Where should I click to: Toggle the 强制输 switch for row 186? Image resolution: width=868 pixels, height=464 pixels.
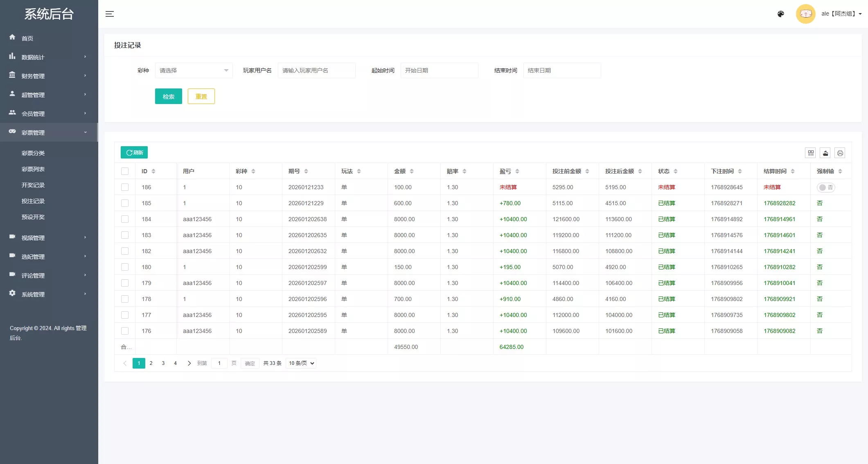[x=825, y=188]
